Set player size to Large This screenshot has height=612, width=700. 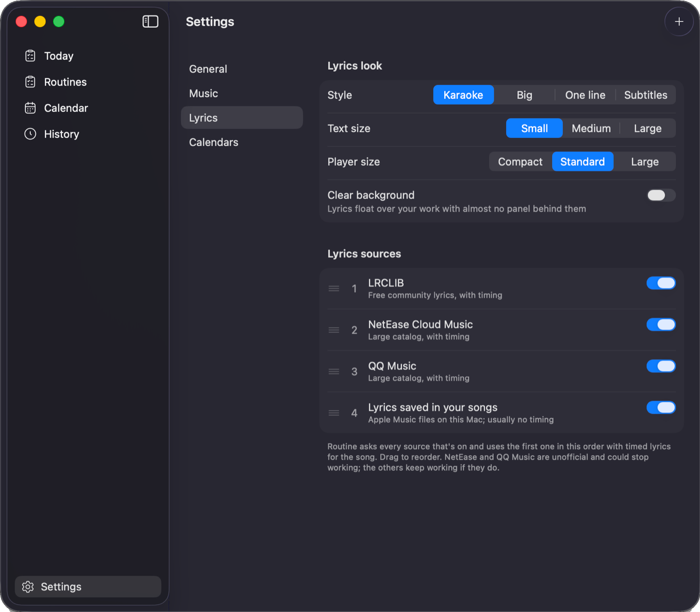pos(645,162)
